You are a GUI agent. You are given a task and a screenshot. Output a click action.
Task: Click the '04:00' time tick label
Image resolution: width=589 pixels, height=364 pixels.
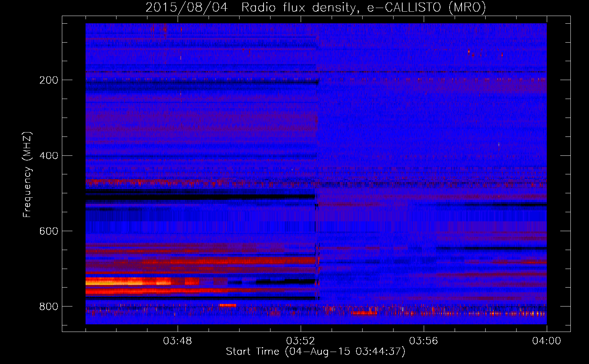546,341
